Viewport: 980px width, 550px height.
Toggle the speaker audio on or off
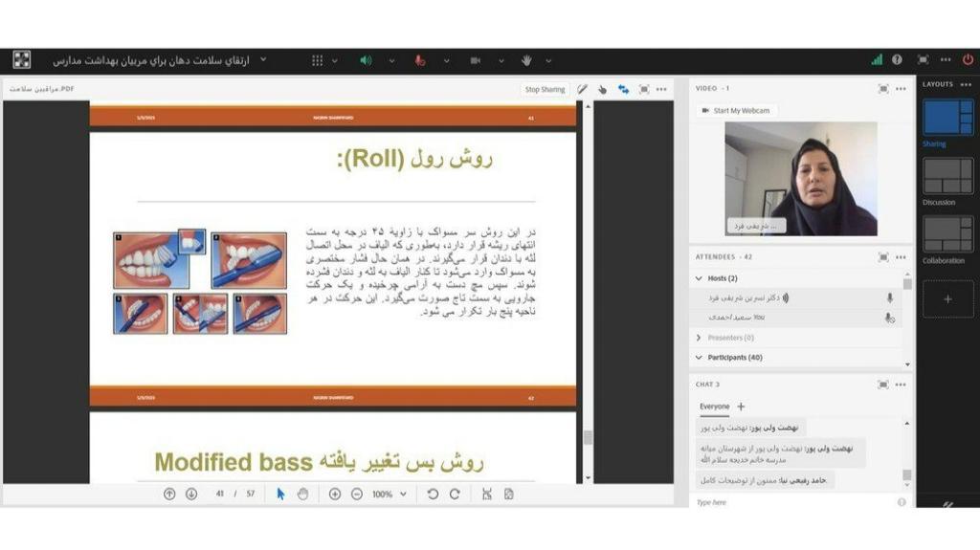[366, 60]
